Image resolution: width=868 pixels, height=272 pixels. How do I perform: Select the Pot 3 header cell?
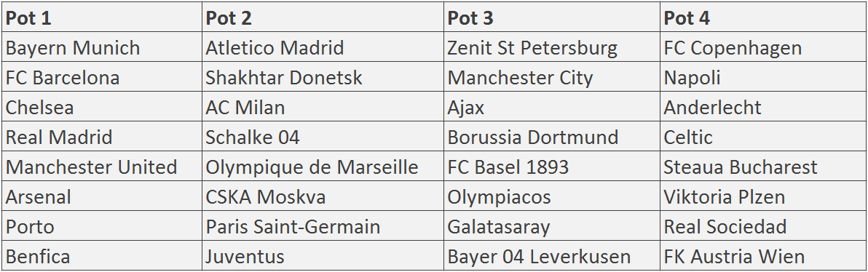(x=552, y=17)
